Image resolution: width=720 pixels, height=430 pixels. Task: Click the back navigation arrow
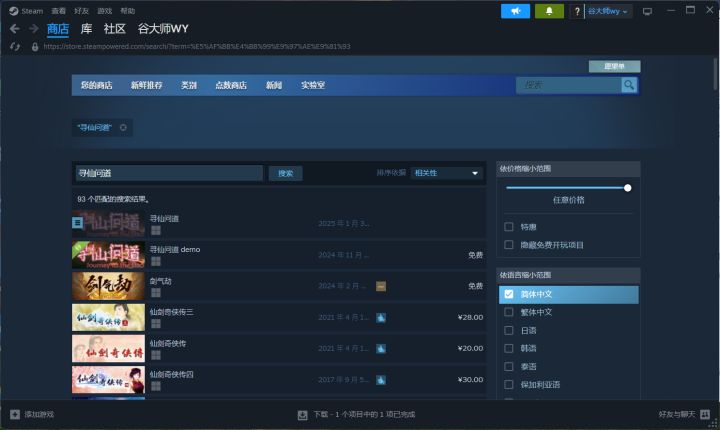15,29
